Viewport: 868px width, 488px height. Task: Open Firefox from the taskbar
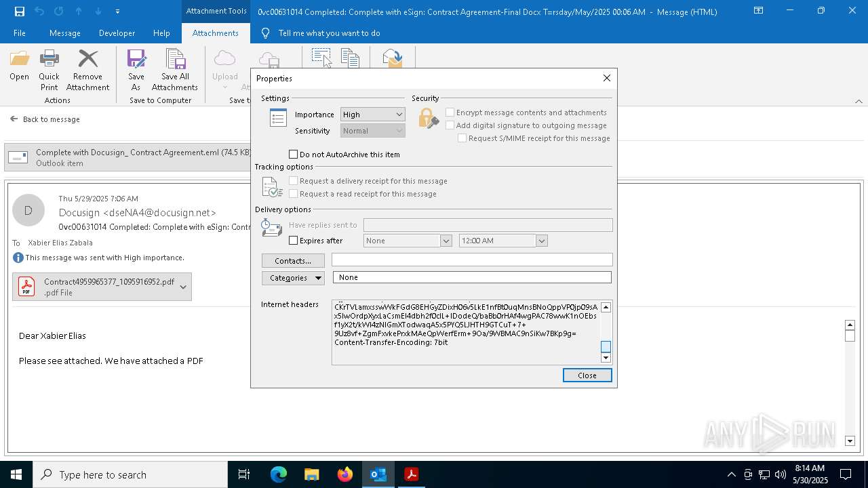point(345,474)
